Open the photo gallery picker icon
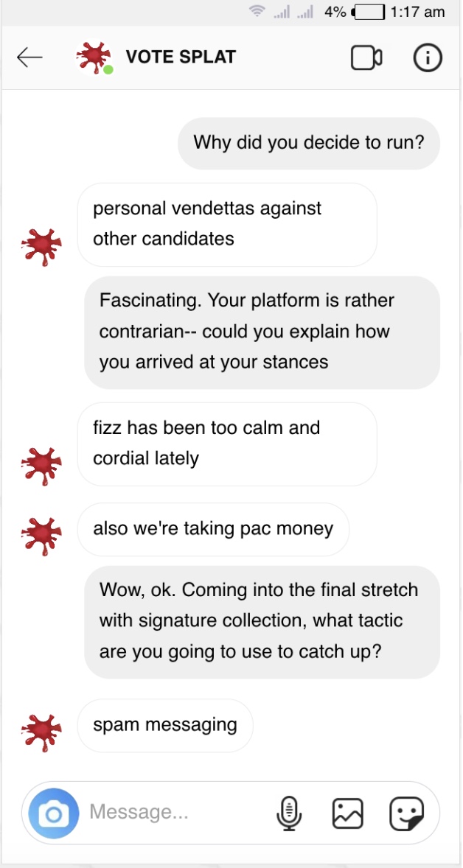Viewport: 463px width, 868px height. [x=348, y=813]
